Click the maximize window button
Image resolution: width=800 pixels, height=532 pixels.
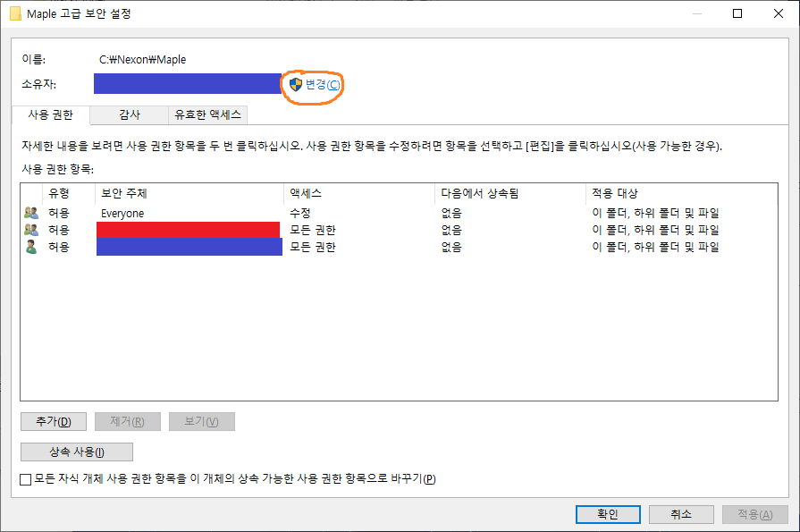pyautogui.click(x=737, y=13)
